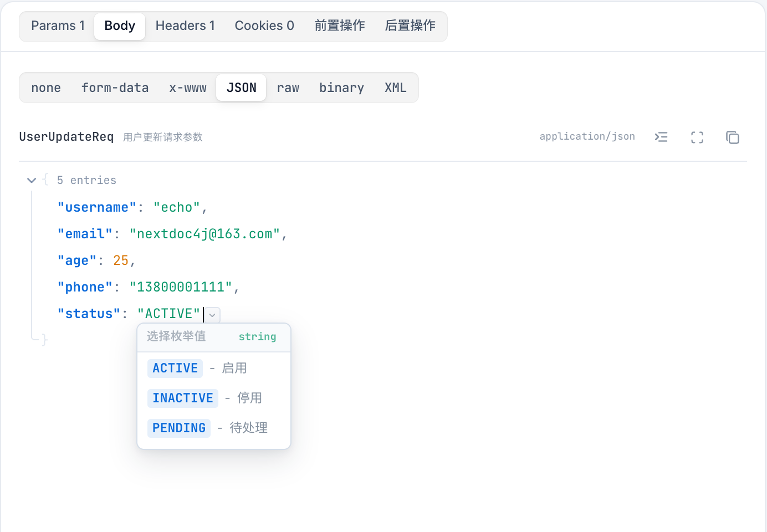Viewport: 767px width, 532px height.
Task: Open the Cookies tab
Action: tap(264, 26)
